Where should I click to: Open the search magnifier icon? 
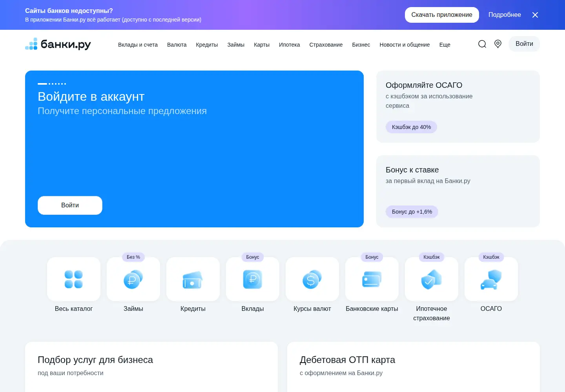point(482,44)
